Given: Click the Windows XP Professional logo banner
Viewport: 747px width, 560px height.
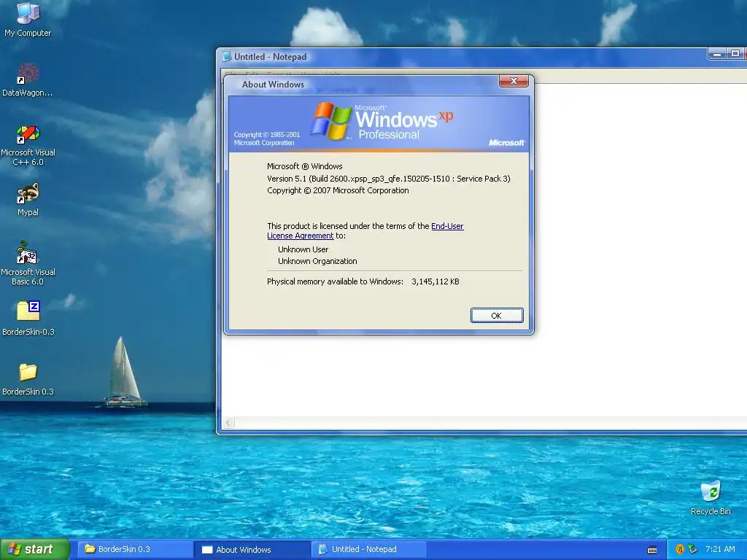Looking at the screenshot, I should pyautogui.click(x=379, y=124).
